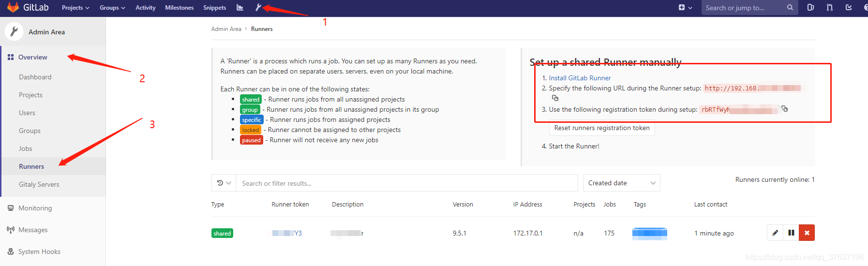This screenshot has height=266, width=868.
Task: Focus the Search or jump to field
Action: click(x=749, y=7)
